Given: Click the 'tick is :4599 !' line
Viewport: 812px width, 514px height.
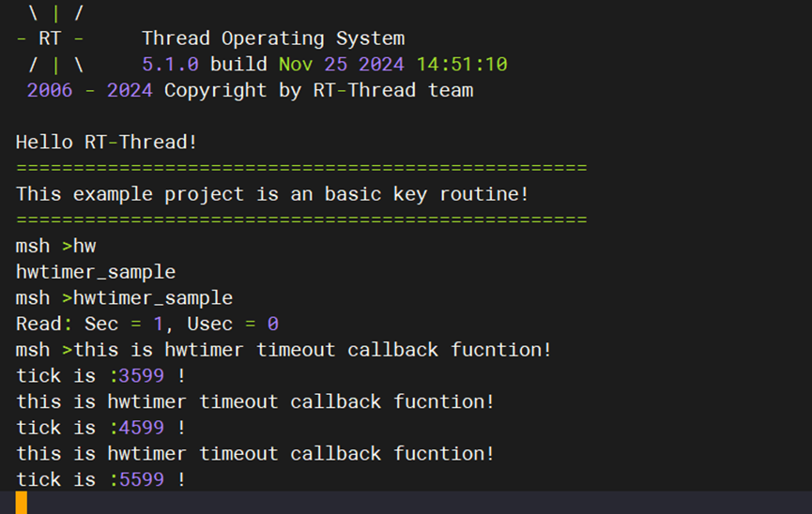Looking at the screenshot, I should (x=101, y=428).
